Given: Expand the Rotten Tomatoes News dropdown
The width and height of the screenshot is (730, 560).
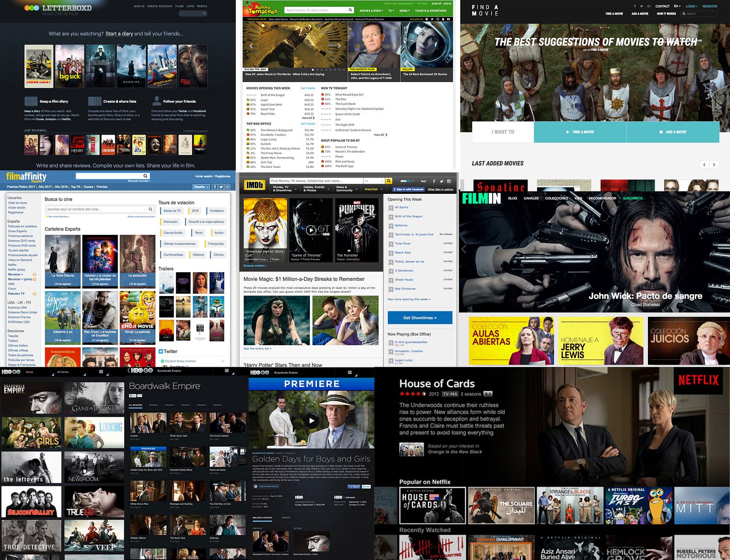Looking at the screenshot, I should (405, 10).
